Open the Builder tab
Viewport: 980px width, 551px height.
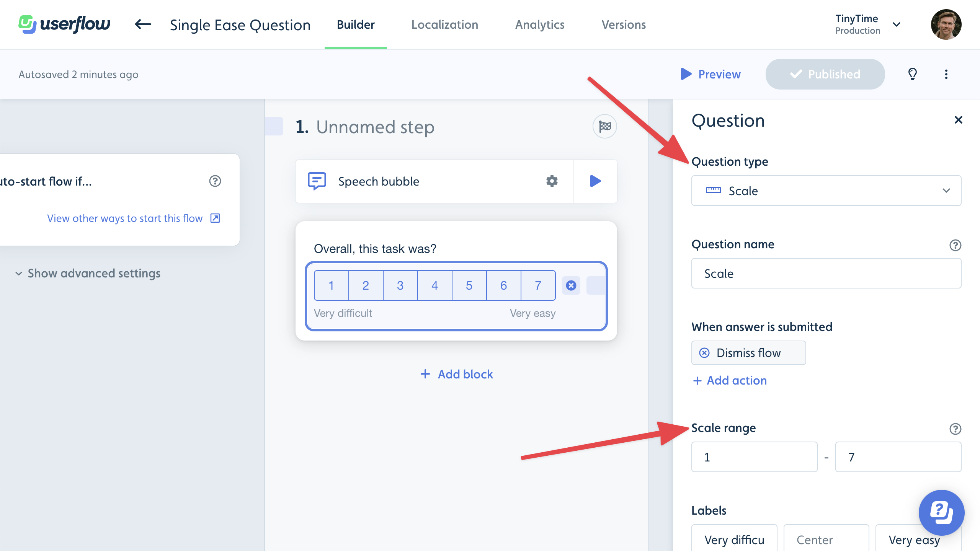(x=356, y=24)
